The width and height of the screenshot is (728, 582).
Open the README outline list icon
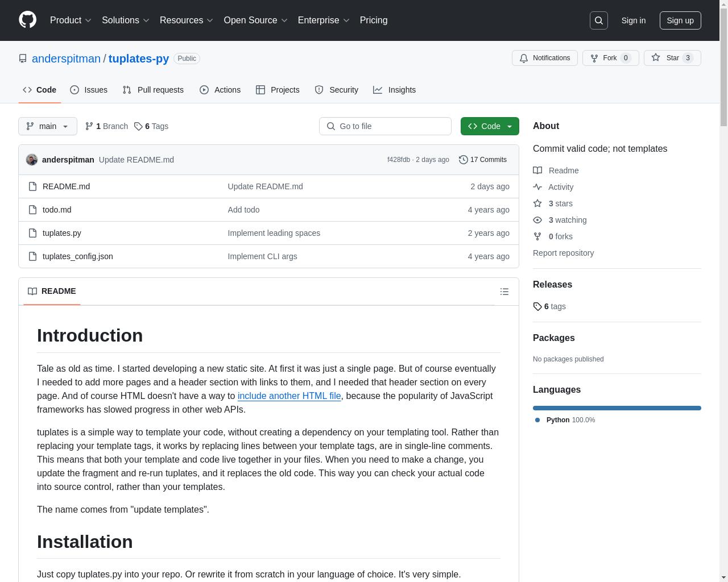504,292
